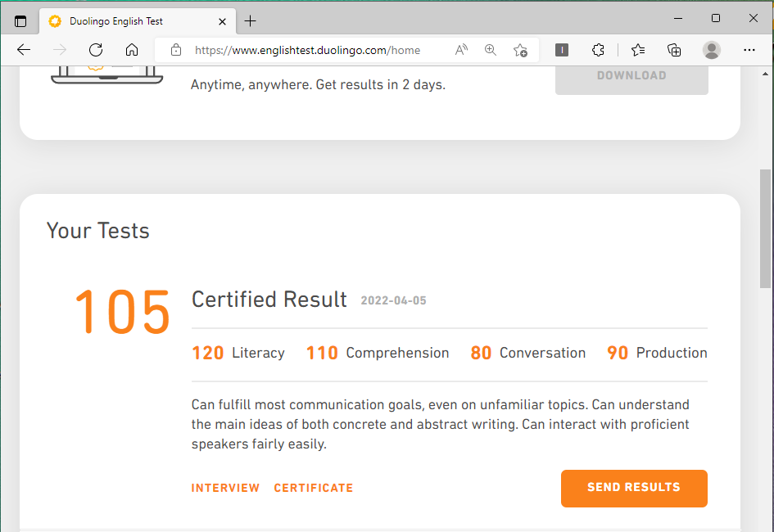Click the test date 2022-04-05
The height and width of the screenshot is (532, 774).
393,300
